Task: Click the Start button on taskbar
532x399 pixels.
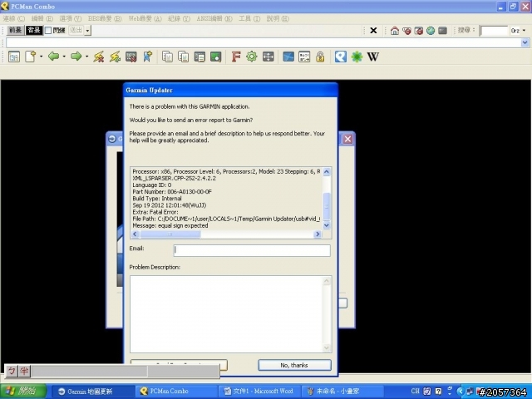Action: pos(22,391)
